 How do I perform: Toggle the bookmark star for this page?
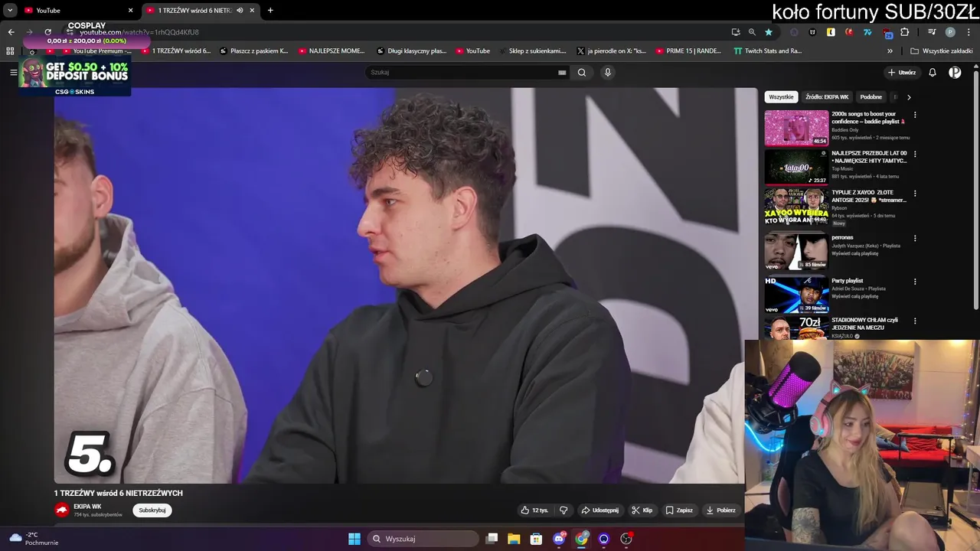(x=769, y=32)
